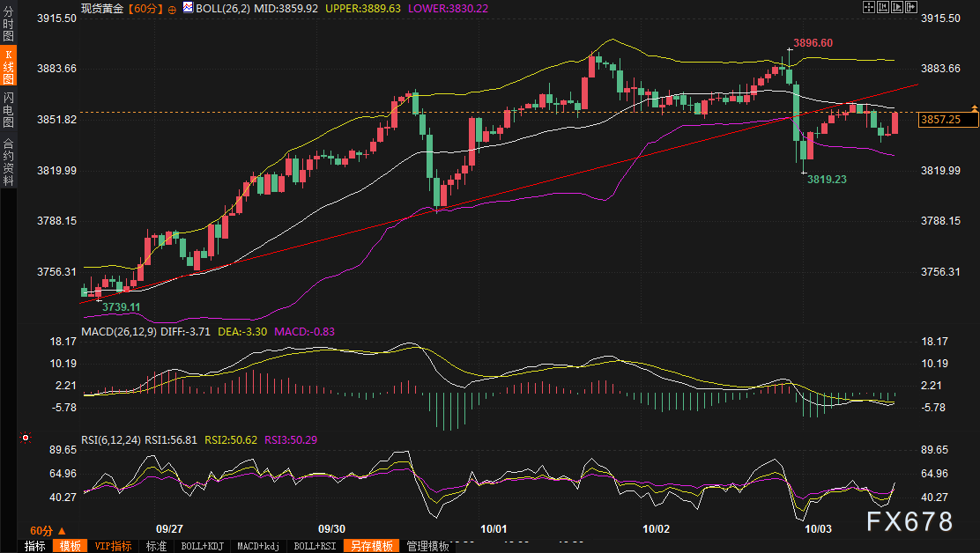This screenshot has width=980, height=553.
Task: Select the K线图 sidebar tab
Action: 8,67
